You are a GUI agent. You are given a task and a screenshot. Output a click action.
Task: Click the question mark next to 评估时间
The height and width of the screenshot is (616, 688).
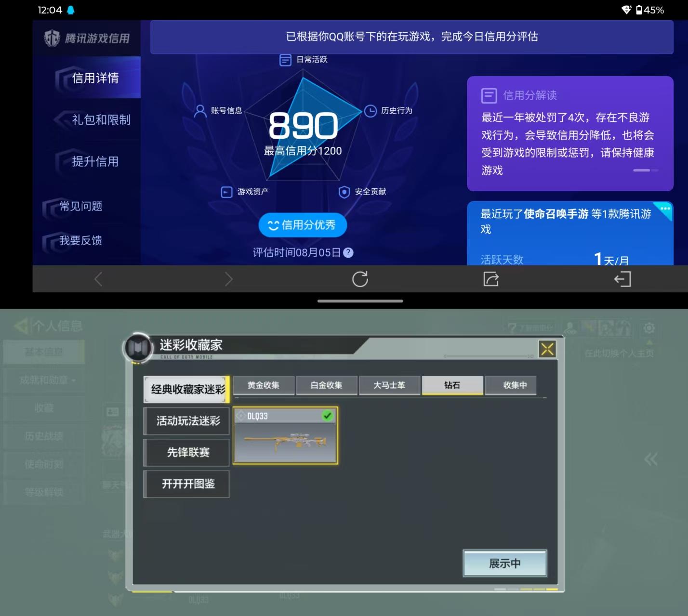click(348, 252)
